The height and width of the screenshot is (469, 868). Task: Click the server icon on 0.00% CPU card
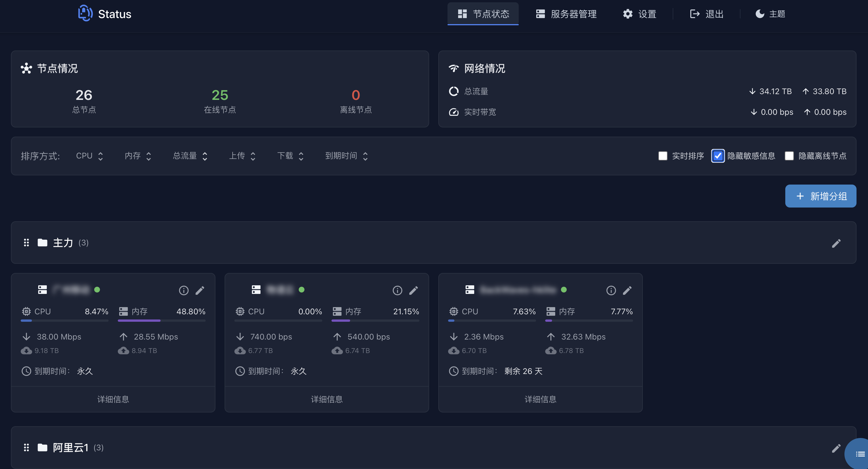(x=256, y=290)
